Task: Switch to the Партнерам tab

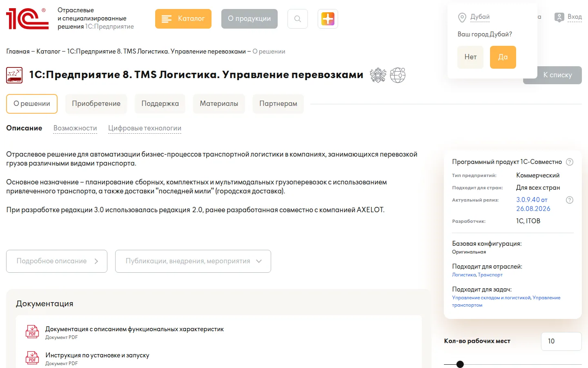Action: (x=278, y=104)
